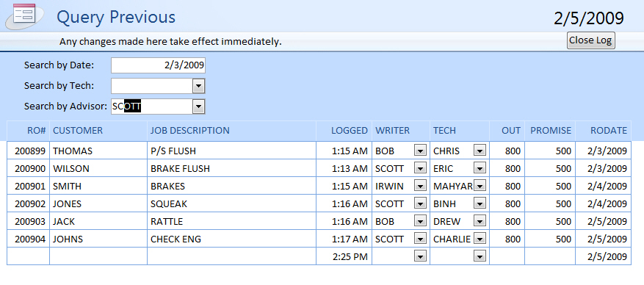Open tech dropdown next to MAHYAR
Viewport: 644px width, 285px height.
(x=480, y=186)
